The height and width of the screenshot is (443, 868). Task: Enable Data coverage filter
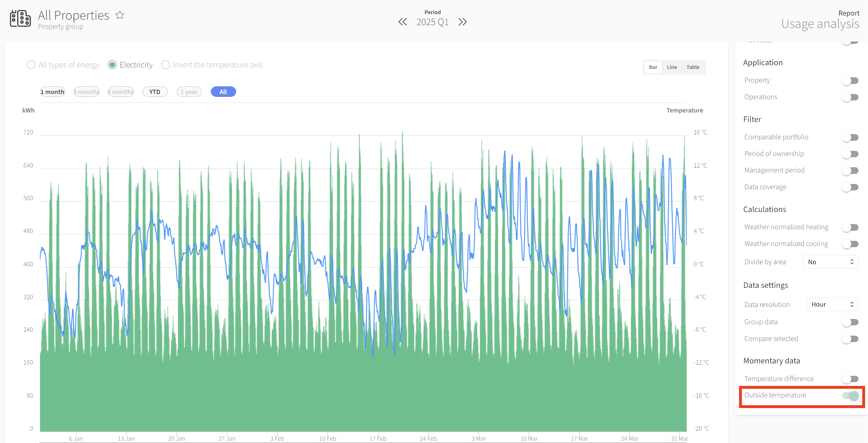[x=850, y=187]
